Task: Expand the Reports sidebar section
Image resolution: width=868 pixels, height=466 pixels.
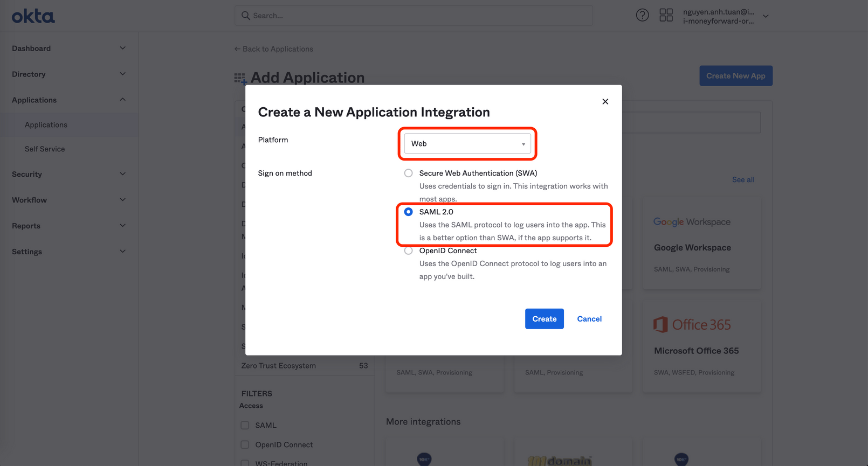Action: pos(69,226)
